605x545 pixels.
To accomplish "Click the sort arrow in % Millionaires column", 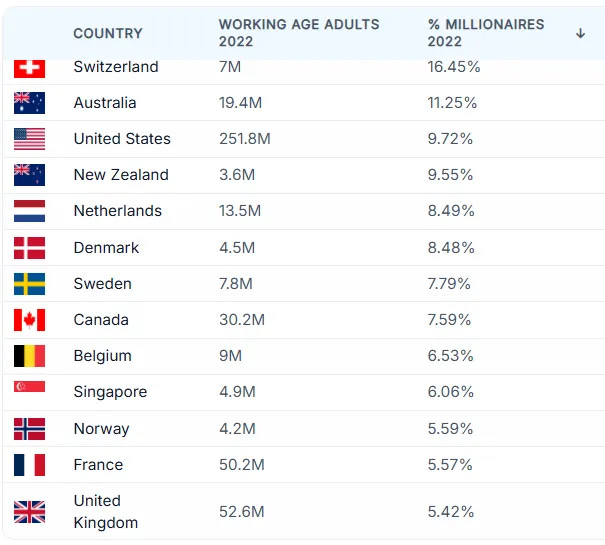I will (580, 33).
